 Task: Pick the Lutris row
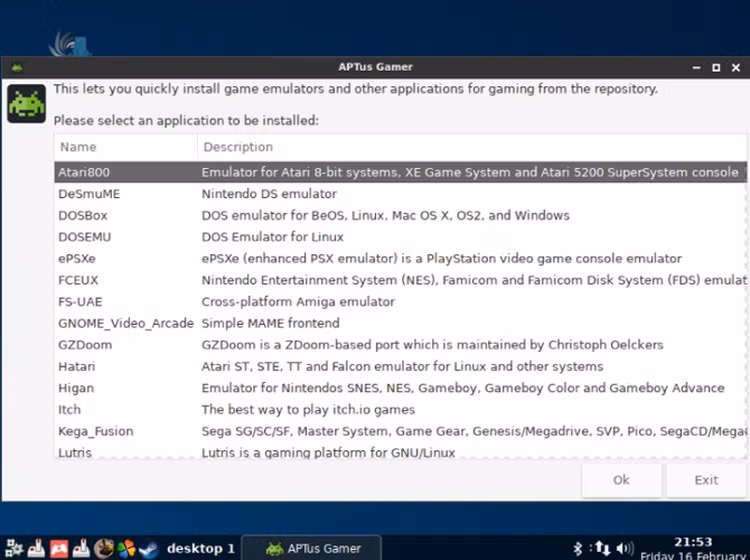pos(400,451)
